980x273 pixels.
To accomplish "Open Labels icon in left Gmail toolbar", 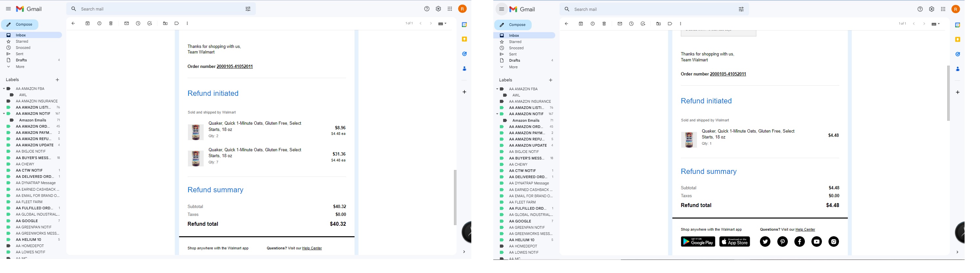I will click(176, 24).
